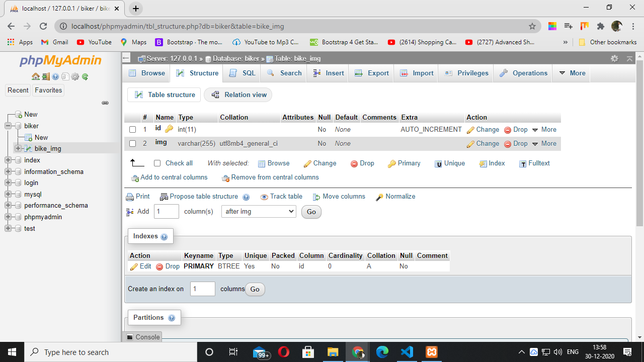Image resolution: width=644 pixels, height=362 pixels.
Task: Click Primary for selected columns
Action: (404, 163)
